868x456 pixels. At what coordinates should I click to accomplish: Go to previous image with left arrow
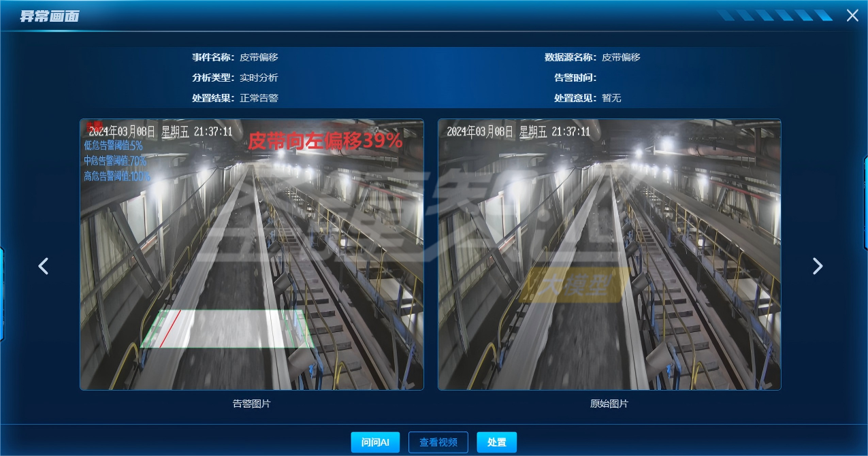pos(44,266)
